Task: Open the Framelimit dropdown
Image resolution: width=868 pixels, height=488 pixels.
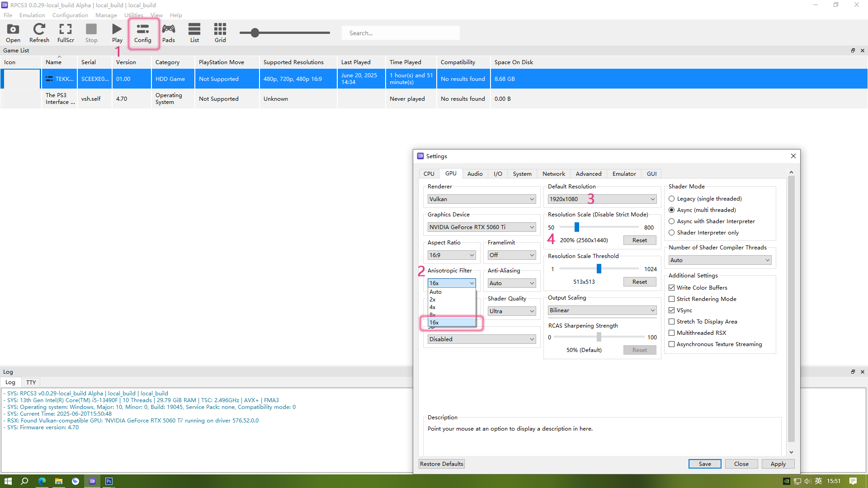Action: coord(512,255)
